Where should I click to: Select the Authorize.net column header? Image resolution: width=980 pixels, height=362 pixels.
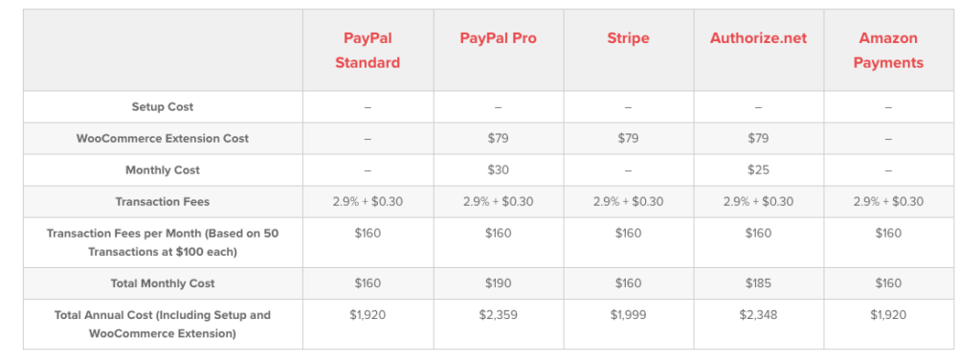(758, 38)
